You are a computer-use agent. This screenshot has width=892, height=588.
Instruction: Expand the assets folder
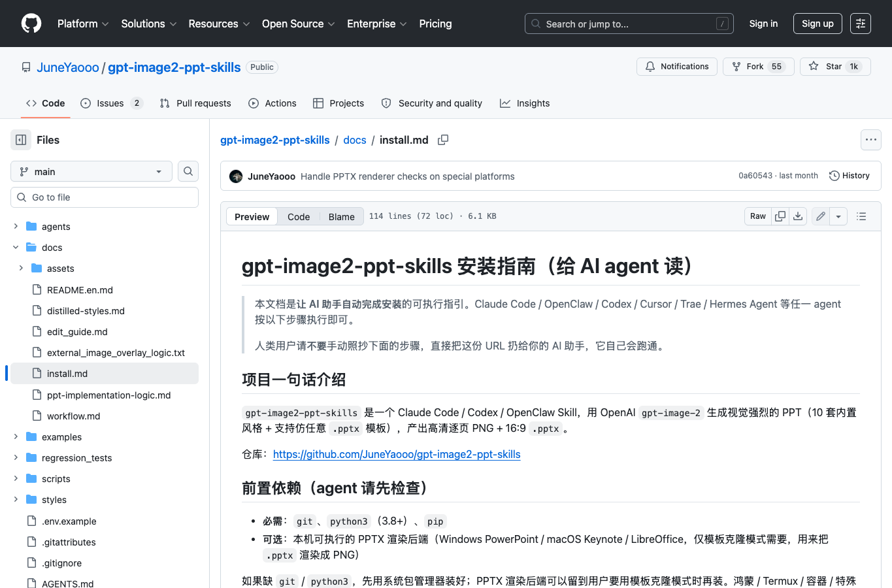pos(21,268)
